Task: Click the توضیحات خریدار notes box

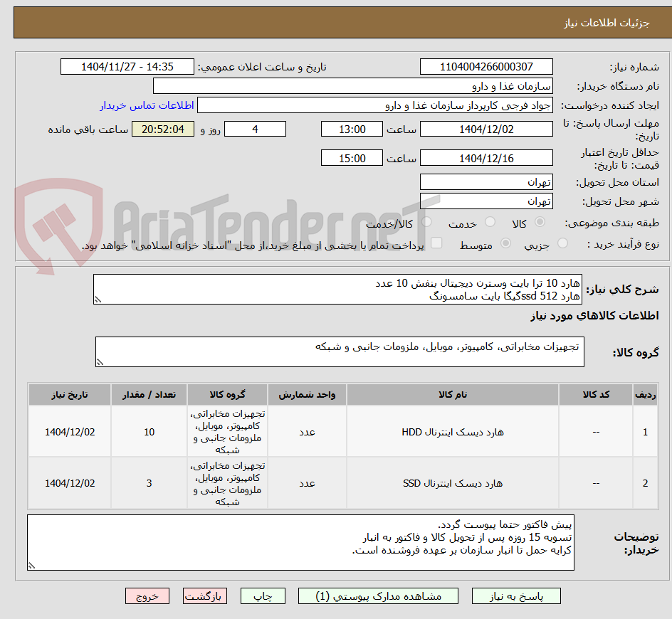Action: pyautogui.click(x=301, y=542)
